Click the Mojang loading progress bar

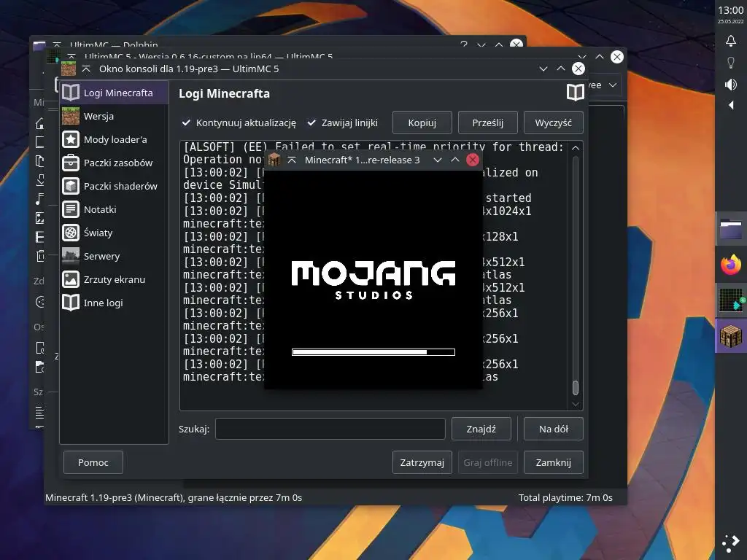click(x=373, y=352)
